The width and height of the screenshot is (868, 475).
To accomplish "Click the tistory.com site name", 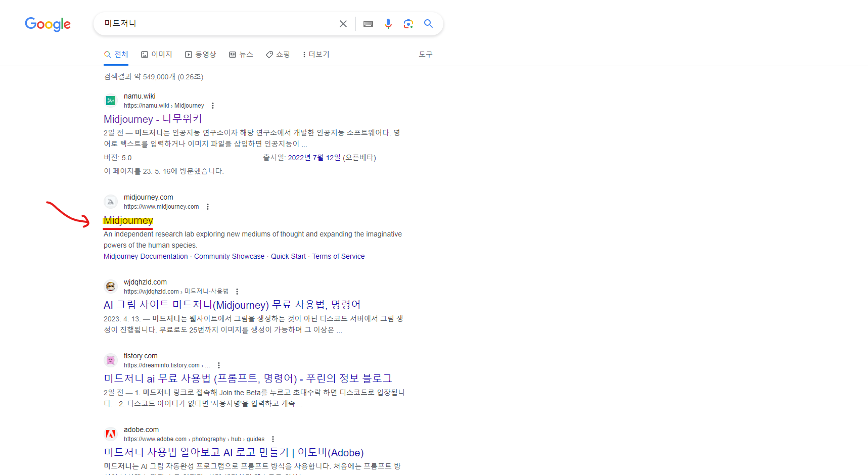I will tap(141, 356).
